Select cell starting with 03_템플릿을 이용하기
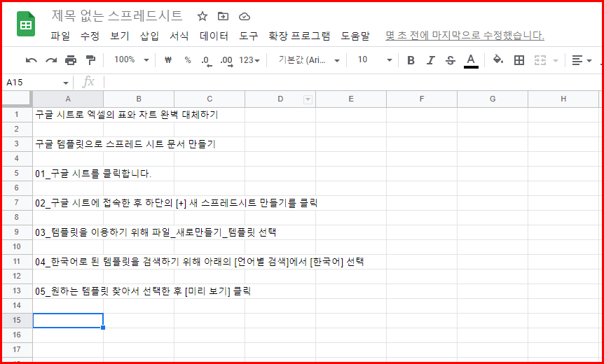 (x=68, y=232)
